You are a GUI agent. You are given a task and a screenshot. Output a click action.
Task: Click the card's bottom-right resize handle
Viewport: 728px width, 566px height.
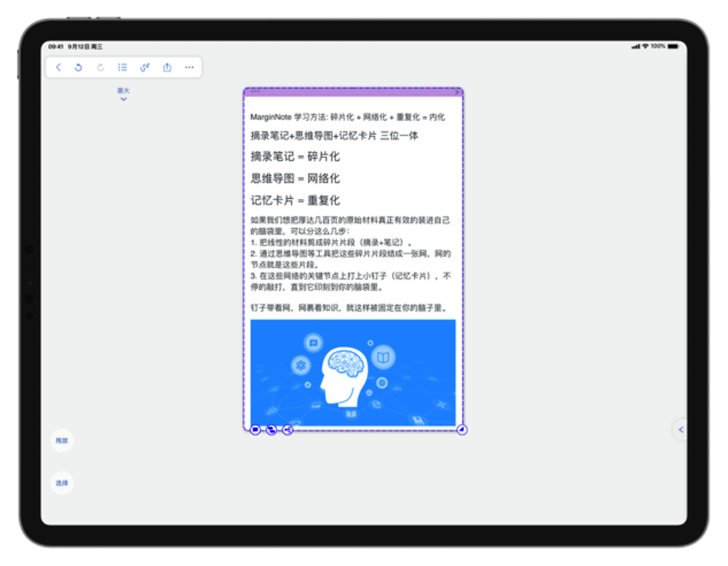click(x=462, y=430)
